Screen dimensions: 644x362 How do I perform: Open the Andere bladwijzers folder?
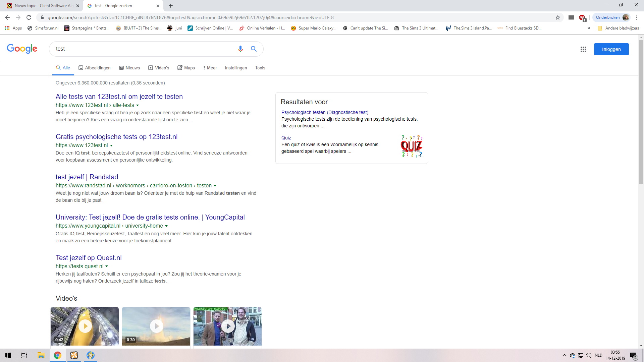[x=619, y=28]
